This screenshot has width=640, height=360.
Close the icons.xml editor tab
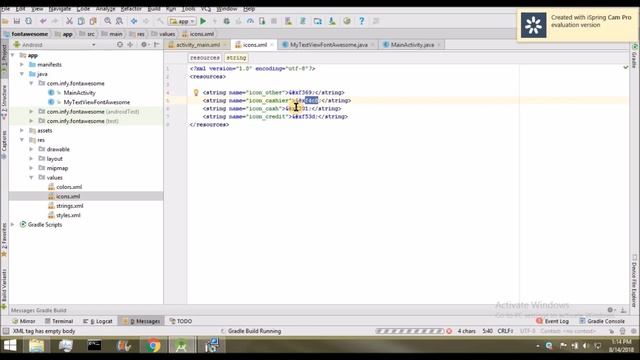272,45
